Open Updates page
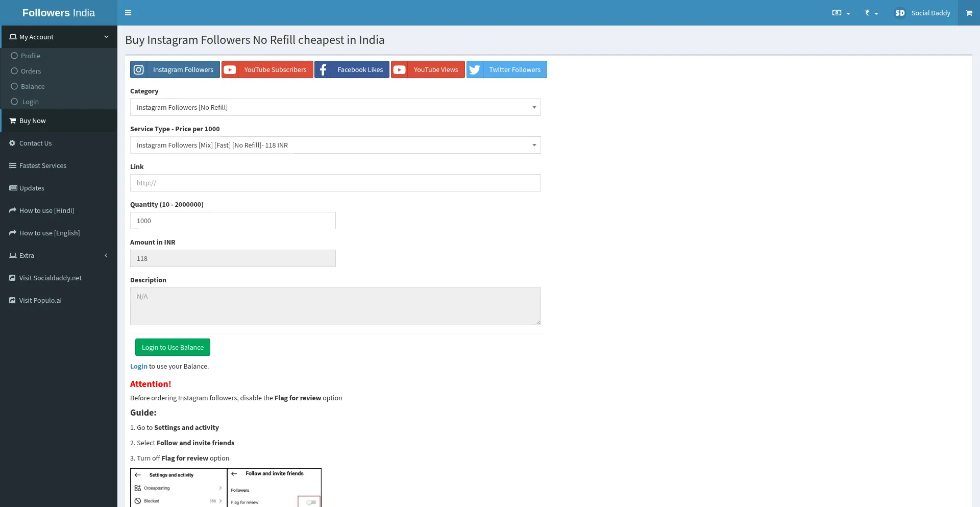The image size is (980, 507). click(x=59, y=188)
